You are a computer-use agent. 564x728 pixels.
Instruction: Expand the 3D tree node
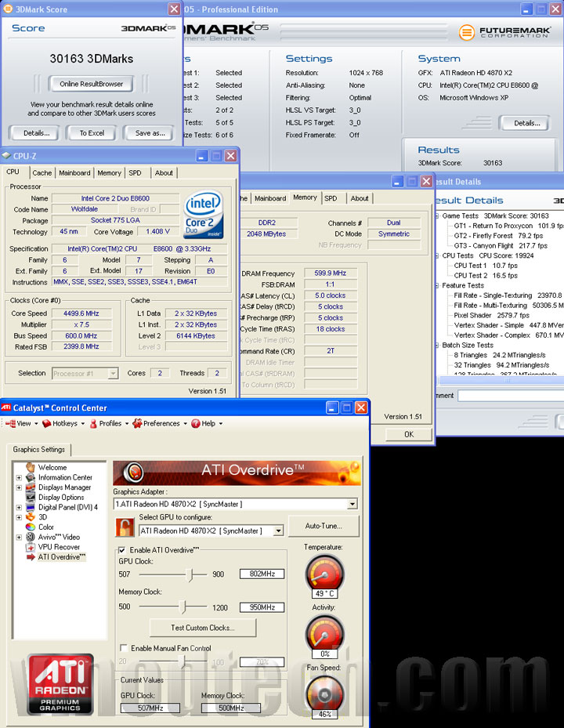click(19, 517)
